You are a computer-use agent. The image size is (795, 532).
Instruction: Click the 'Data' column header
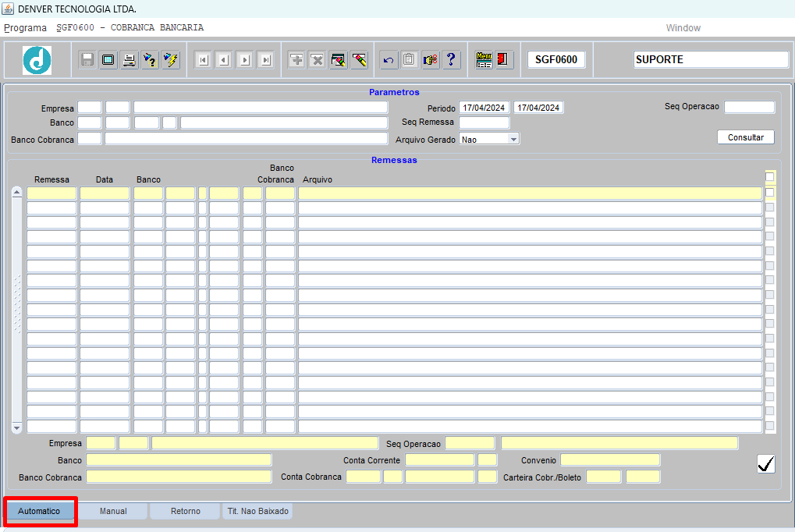105,179
